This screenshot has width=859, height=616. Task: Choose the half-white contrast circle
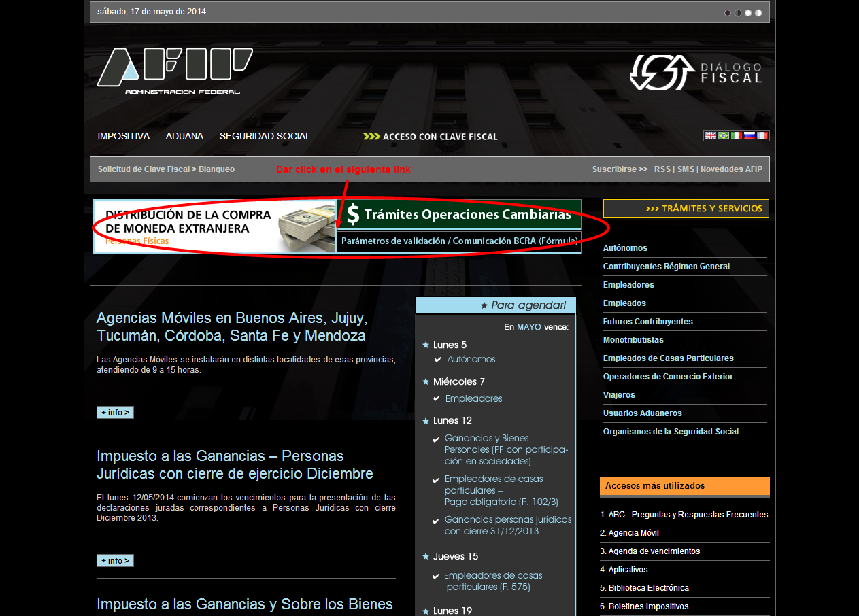(758, 12)
